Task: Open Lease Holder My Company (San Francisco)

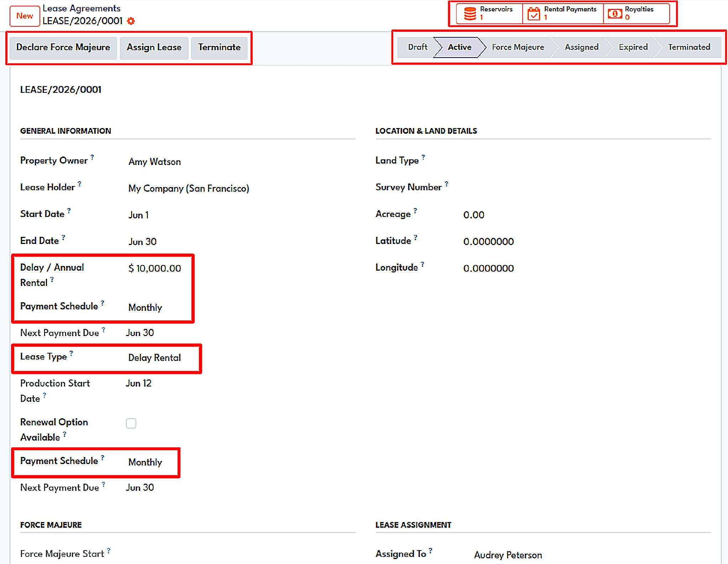Action: tap(189, 188)
